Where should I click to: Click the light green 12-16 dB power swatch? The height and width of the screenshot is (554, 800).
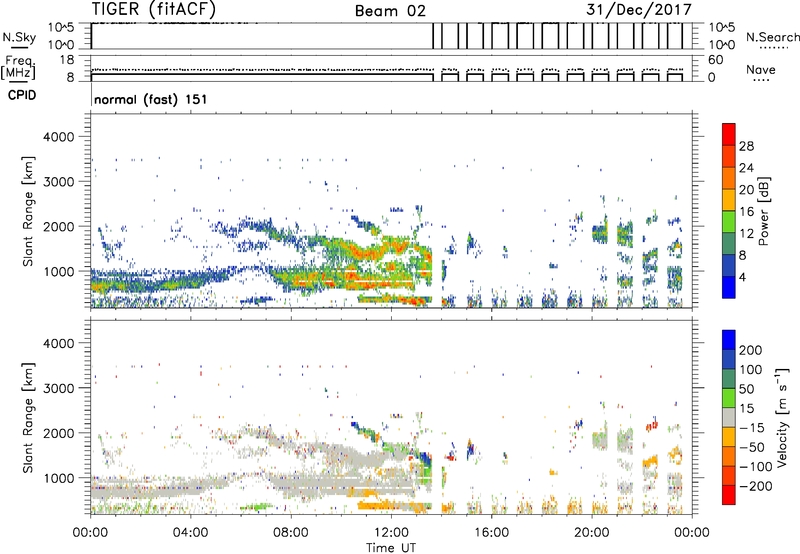pyautogui.click(x=729, y=221)
